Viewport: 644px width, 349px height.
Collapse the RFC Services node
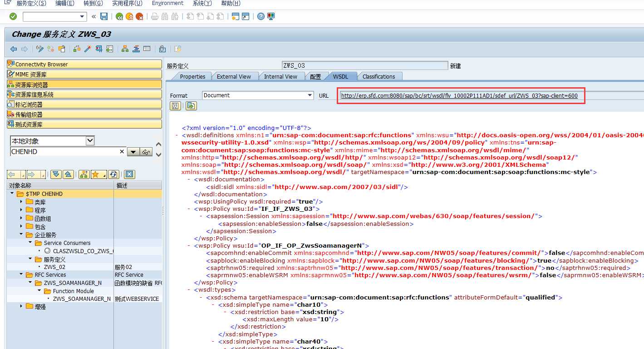pyautogui.click(x=21, y=274)
